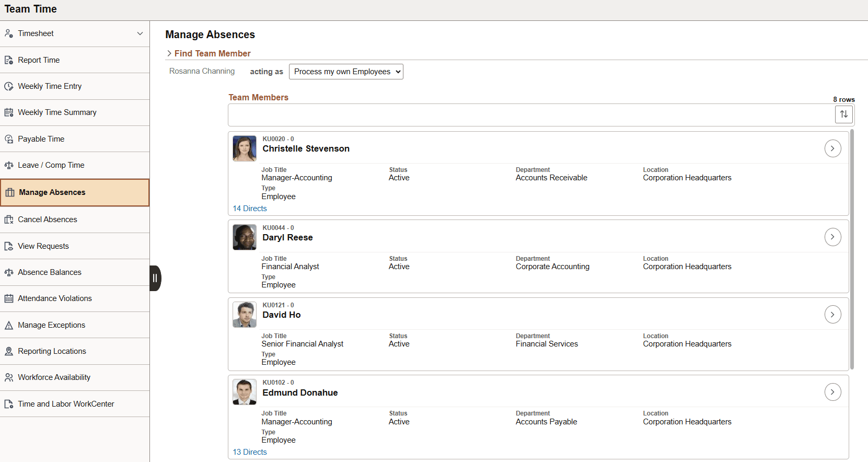Click the Manage Exceptions warning triangle icon
Viewport: 868px width, 462px height.
(x=9, y=325)
